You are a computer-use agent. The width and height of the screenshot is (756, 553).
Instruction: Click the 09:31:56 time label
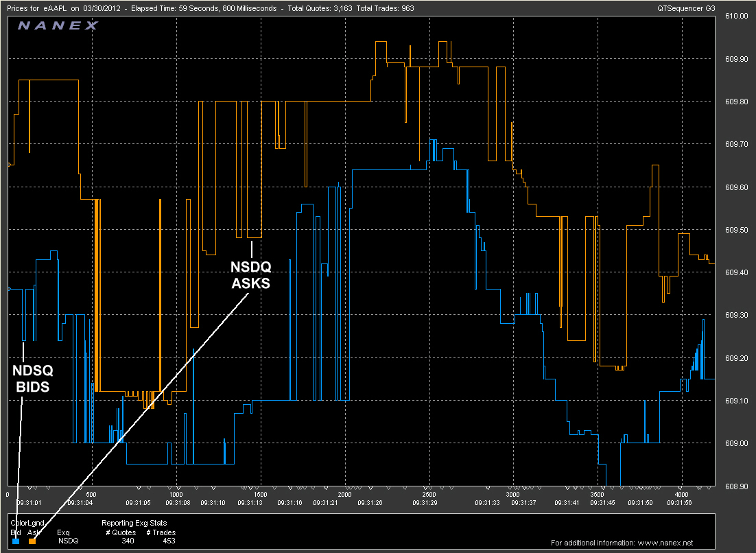pos(679,503)
